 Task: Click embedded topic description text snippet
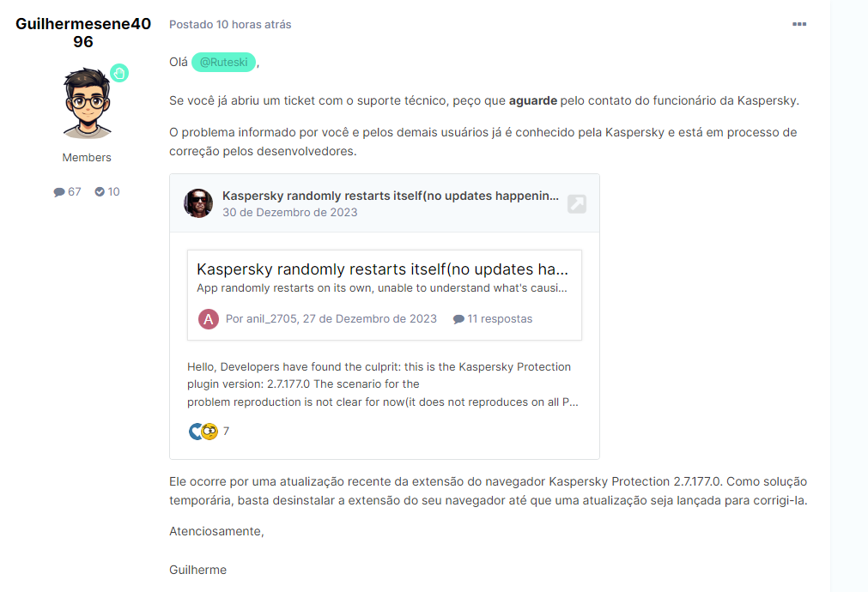[382, 288]
